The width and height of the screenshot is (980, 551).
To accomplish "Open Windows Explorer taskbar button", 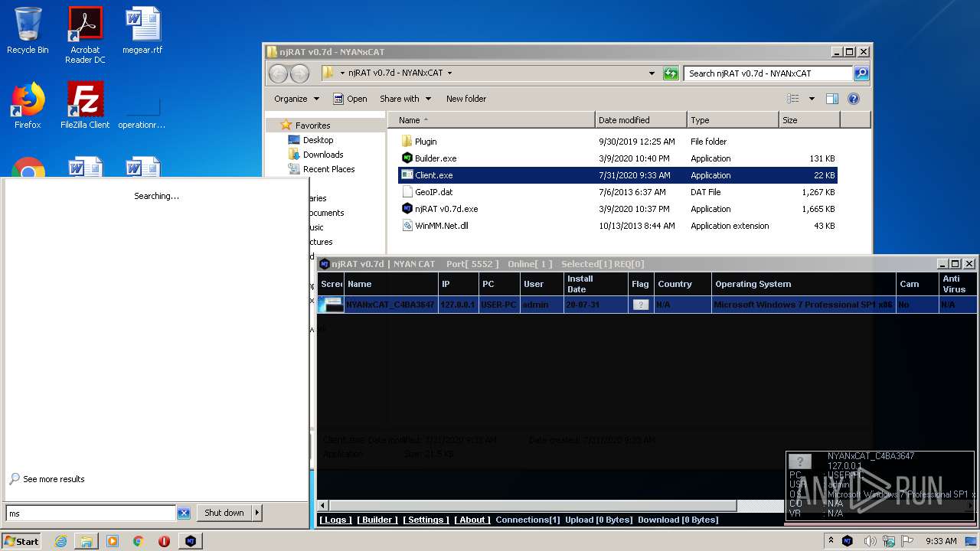I will pyautogui.click(x=87, y=541).
